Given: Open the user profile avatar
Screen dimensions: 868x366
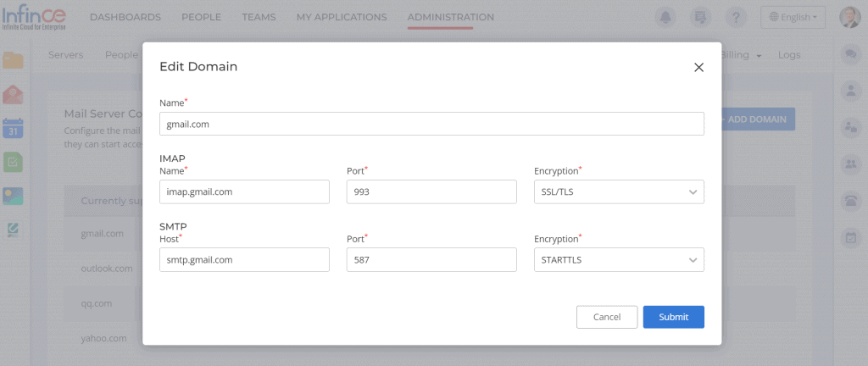Looking at the screenshot, I should click(x=849, y=18).
